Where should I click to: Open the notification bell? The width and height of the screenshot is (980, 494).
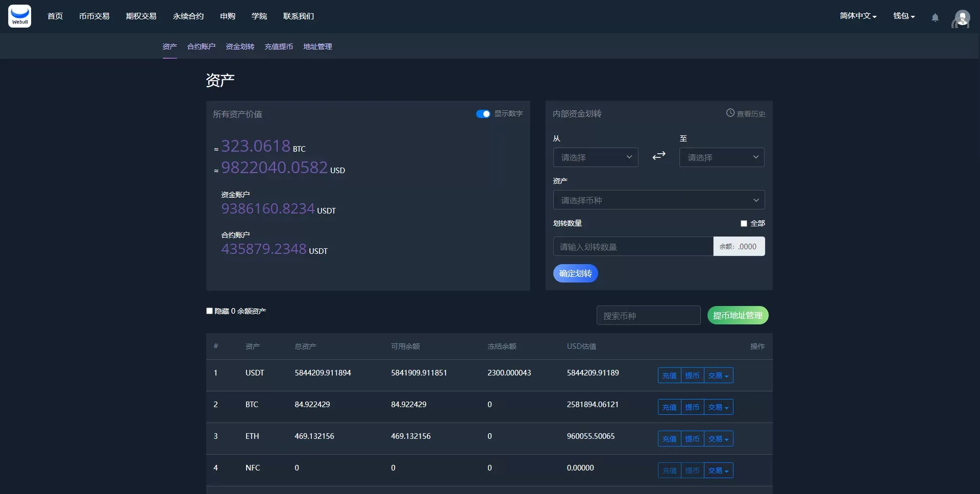pyautogui.click(x=935, y=17)
